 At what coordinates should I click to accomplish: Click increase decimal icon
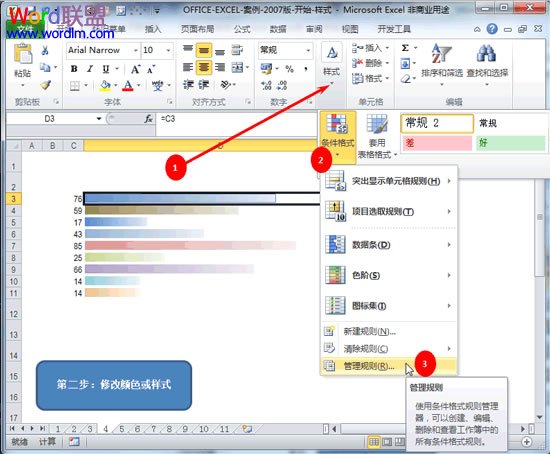tap(266, 85)
